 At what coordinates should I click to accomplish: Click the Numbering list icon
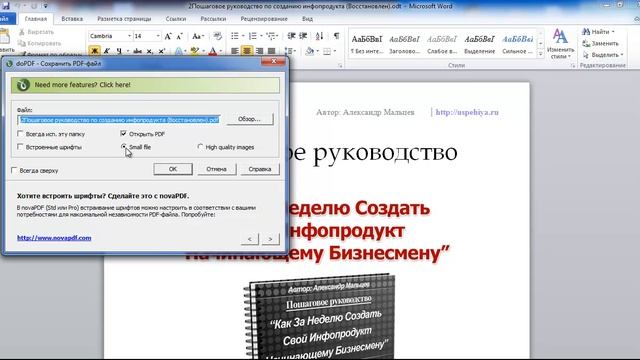click(x=253, y=36)
